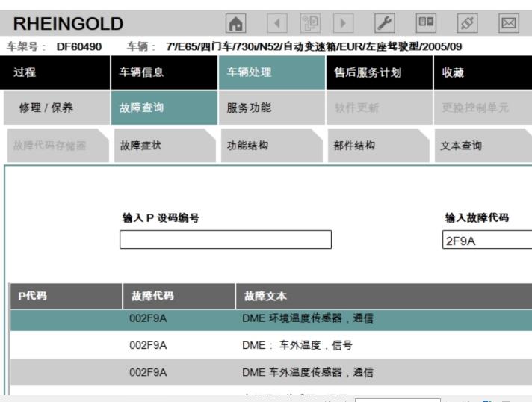Screen dimensions: 532x402
Task: Click the RHEINGOLD logo title
Action: [x=68, y=24]
